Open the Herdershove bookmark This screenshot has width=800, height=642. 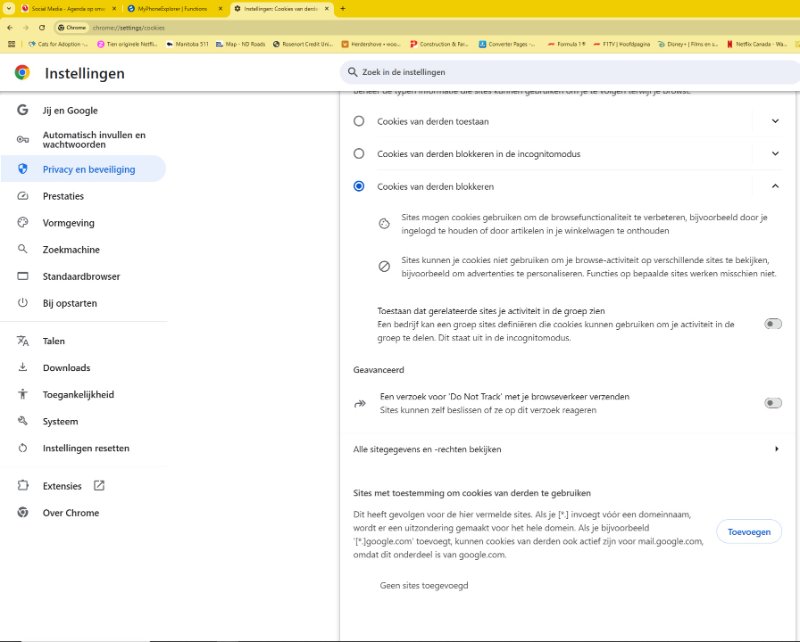coord(372,44)
